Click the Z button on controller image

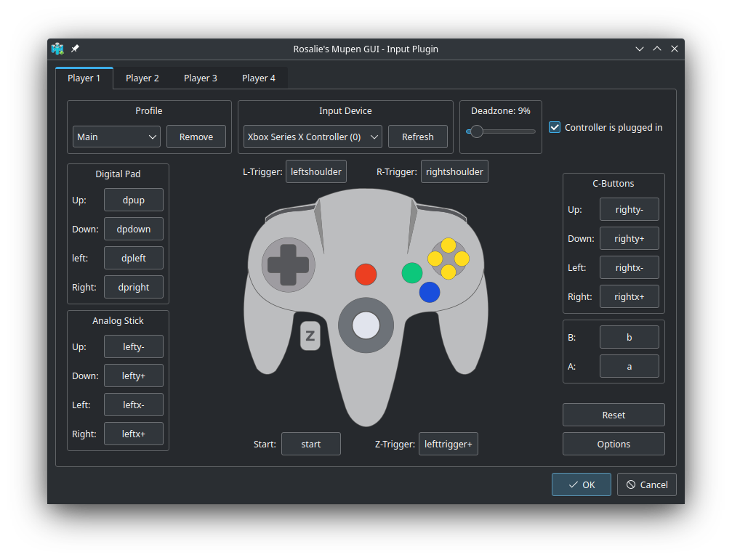[310, 336]
